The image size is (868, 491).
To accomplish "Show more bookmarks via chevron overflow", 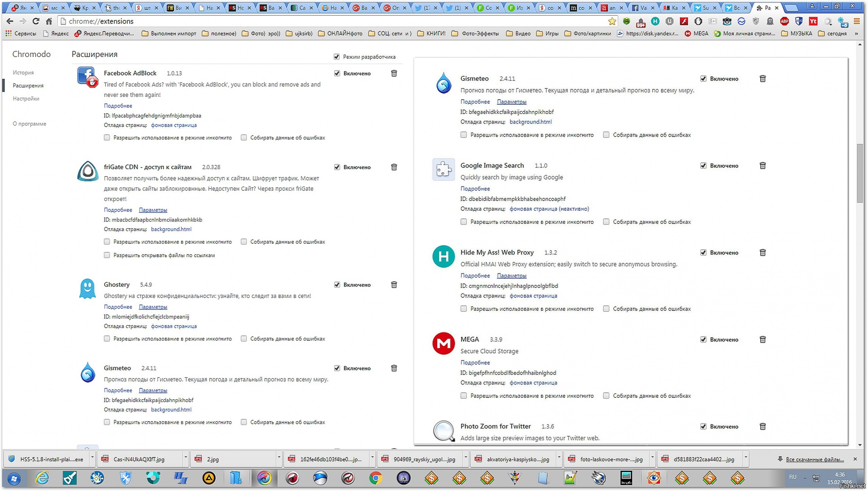I will (856, 33).
